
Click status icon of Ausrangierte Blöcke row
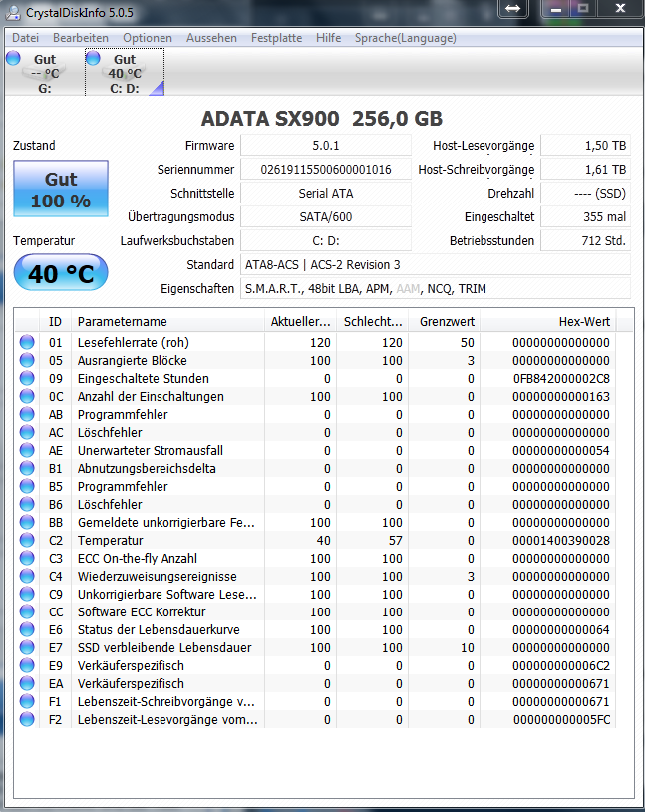pyautogui.click(x=27, y=360)
